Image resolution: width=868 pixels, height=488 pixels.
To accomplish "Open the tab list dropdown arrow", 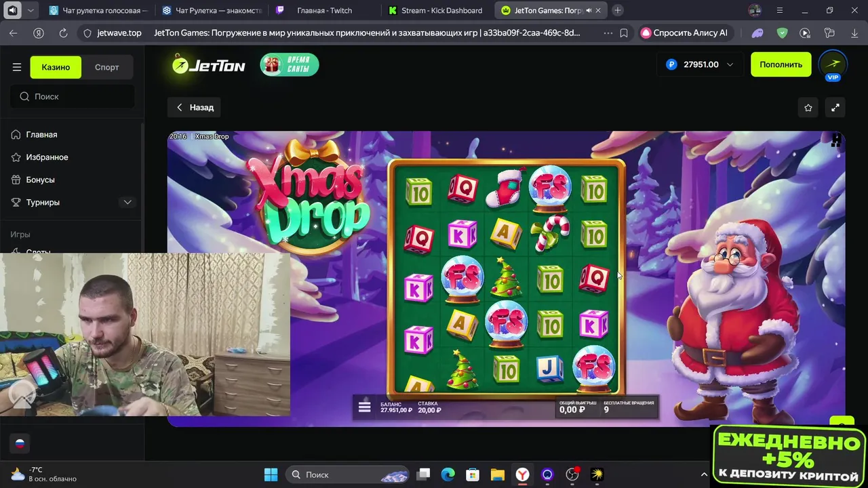I will click(x=31, y=10).
